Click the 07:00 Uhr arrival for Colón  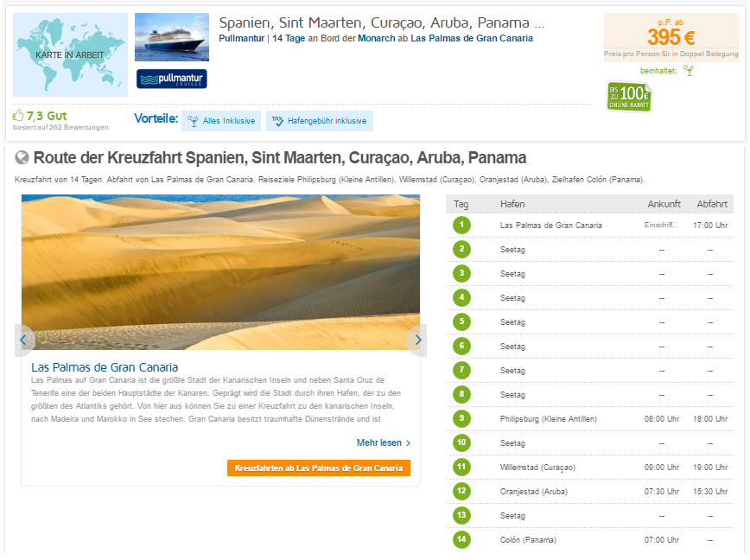tap(662, 540)
